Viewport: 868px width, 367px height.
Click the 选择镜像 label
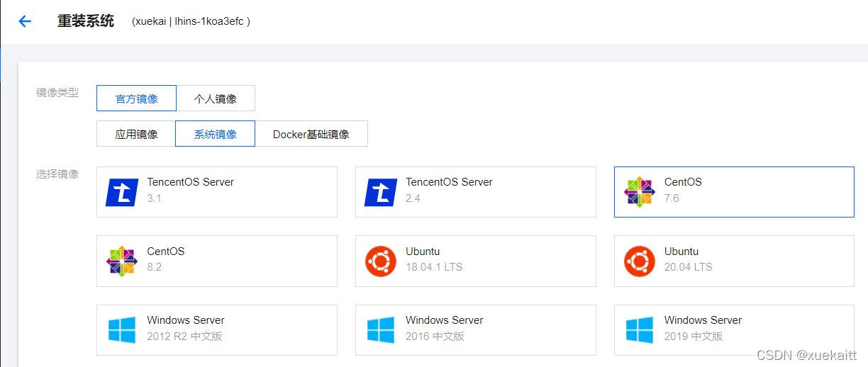point(57,174)
